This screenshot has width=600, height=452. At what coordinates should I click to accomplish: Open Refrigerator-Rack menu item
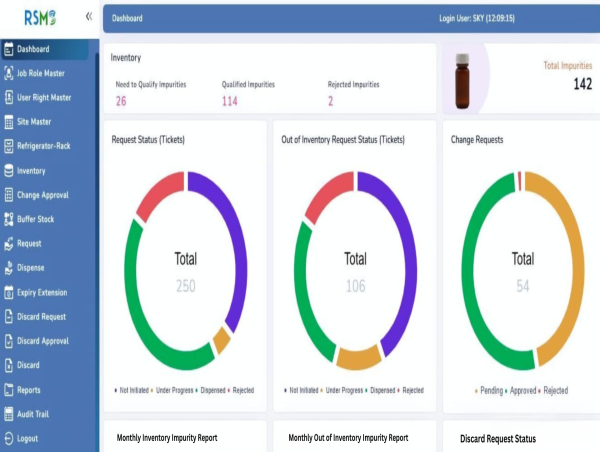pos(45,146)
